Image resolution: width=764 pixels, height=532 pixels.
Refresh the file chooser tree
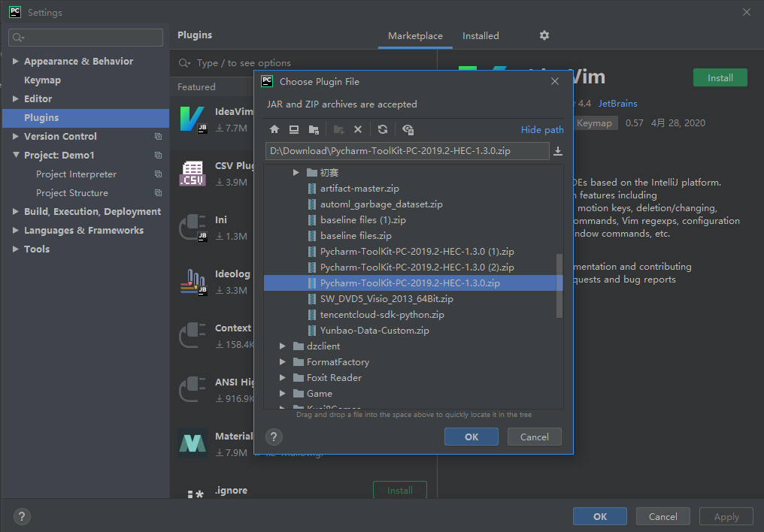383,129
